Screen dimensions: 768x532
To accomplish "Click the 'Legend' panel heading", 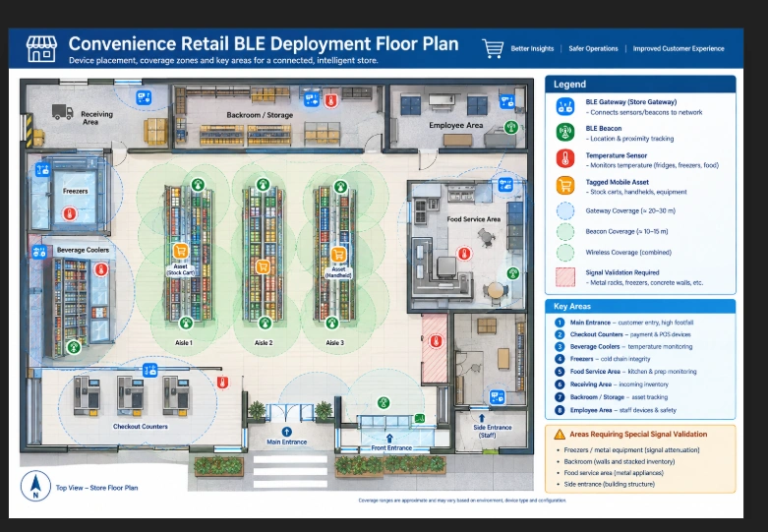I will [569, 85].
